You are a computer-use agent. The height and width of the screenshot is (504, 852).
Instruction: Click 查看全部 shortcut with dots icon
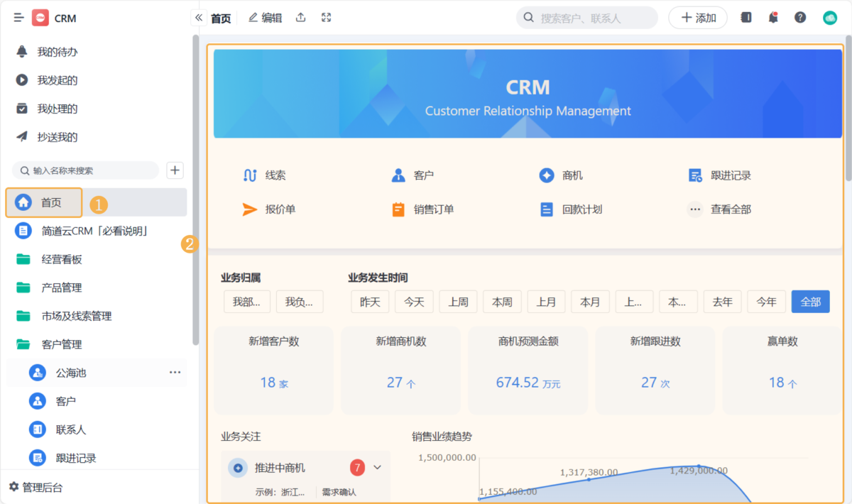720,209
